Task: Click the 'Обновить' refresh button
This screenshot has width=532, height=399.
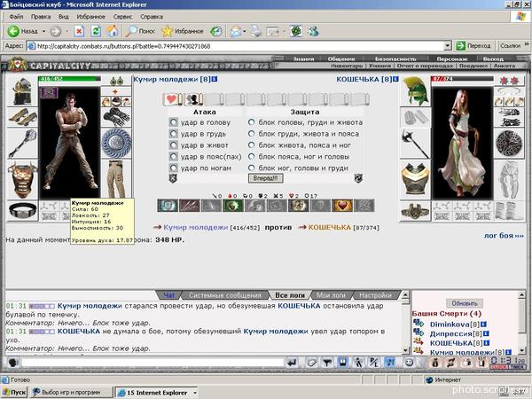Action: click(465, 303)
